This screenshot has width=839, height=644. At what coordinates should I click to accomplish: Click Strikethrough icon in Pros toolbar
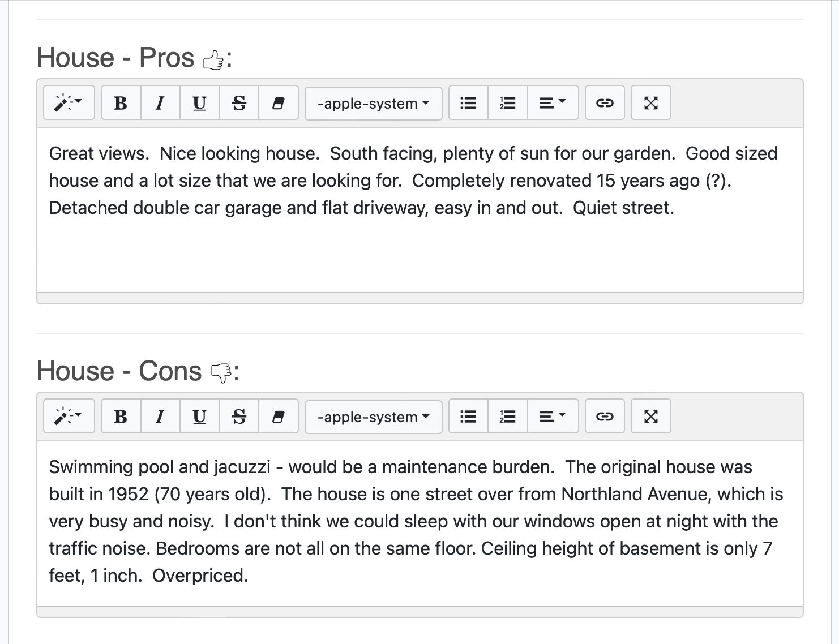239,103
